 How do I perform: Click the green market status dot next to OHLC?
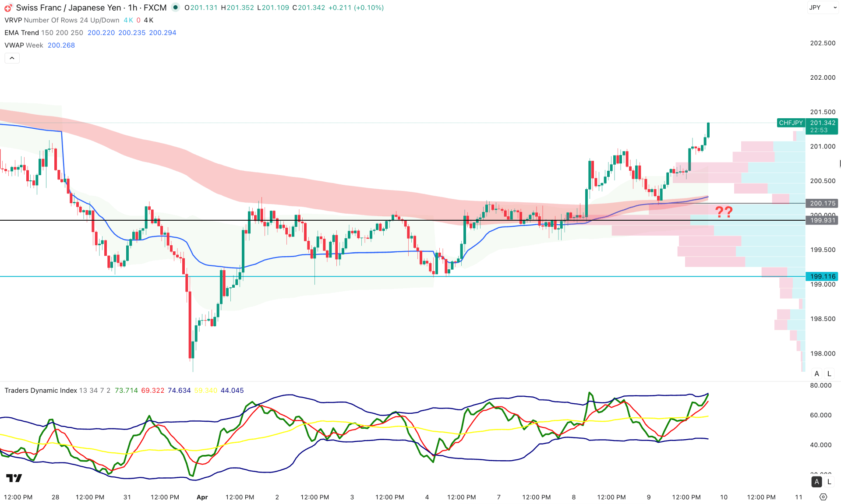175,7
